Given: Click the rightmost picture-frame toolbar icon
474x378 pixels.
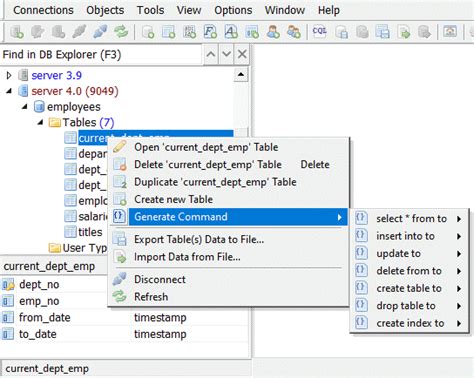Looking at the screenshot, I should point(450,32).
